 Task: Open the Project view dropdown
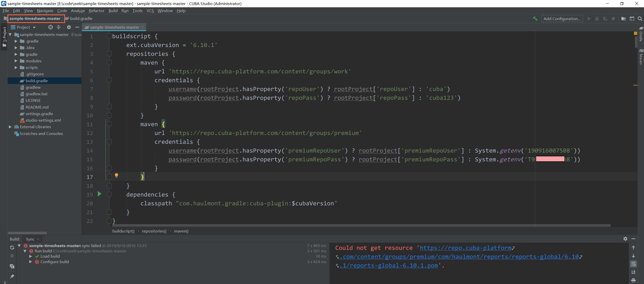[34, 27]
